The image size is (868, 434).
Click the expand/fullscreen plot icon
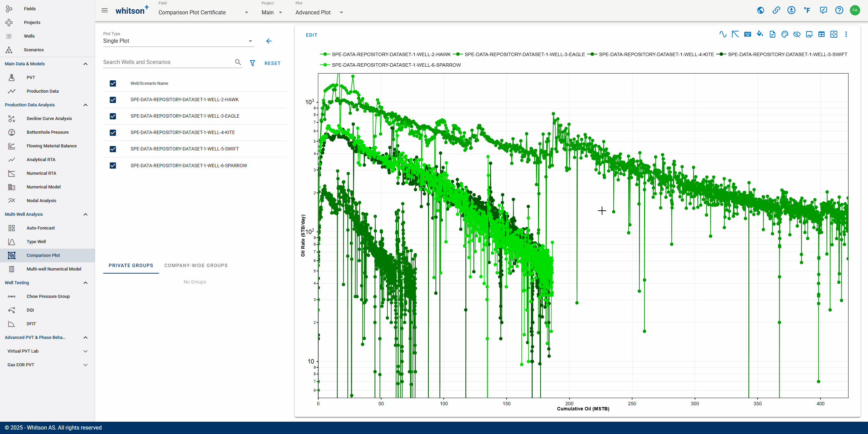pyautogui.click(x=832, y=35)
